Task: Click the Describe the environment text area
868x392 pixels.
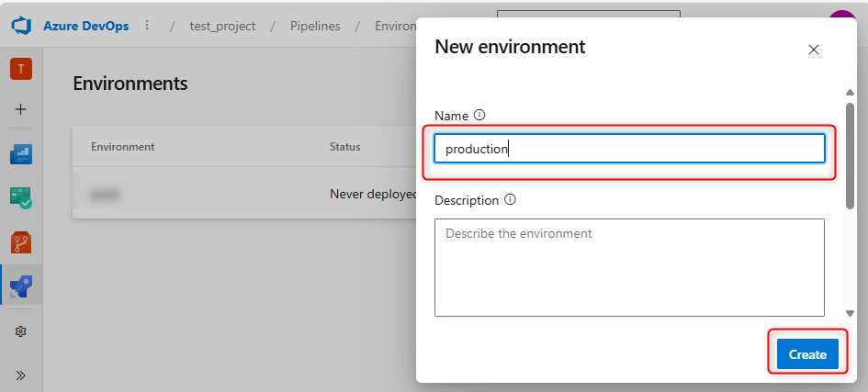Action: [x=629, y=267]
